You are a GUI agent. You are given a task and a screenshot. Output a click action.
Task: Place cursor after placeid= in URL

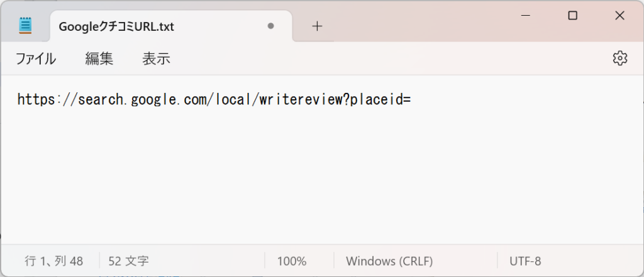[411, 100]
